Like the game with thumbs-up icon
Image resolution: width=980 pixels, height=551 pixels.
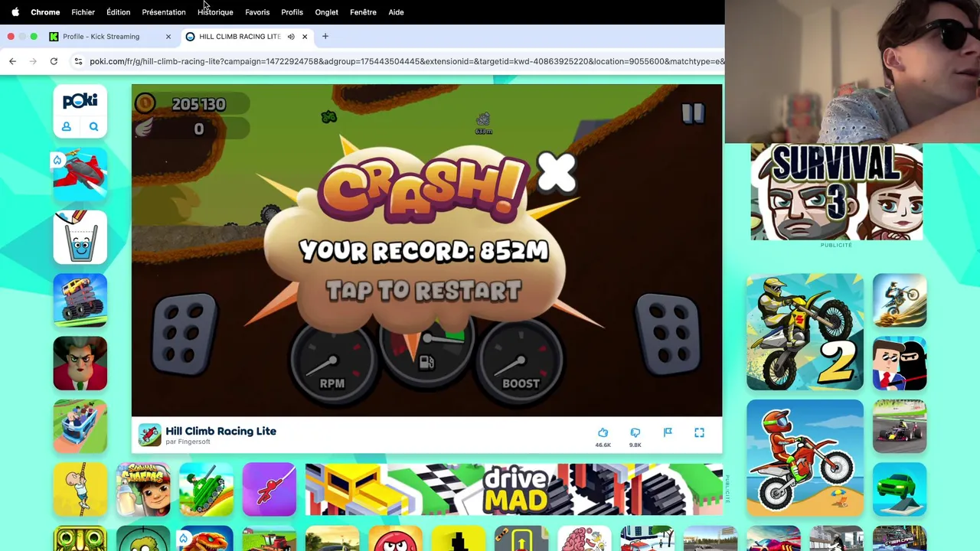tap(603, 432)
